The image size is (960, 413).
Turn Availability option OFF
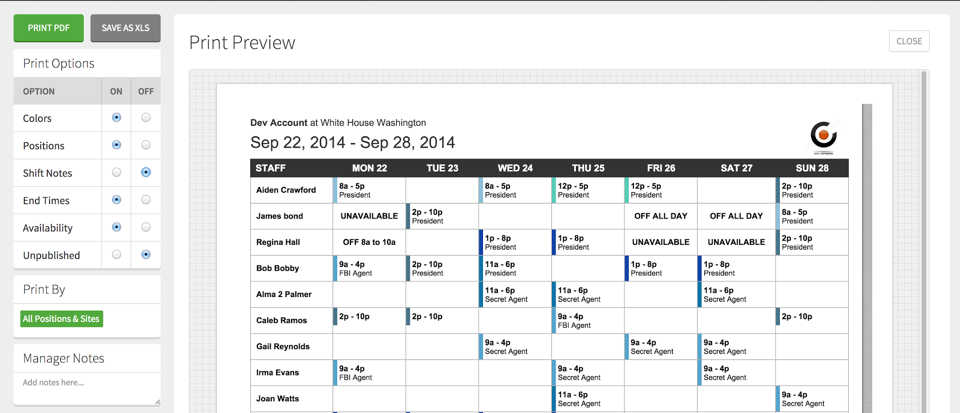(146, 227)
